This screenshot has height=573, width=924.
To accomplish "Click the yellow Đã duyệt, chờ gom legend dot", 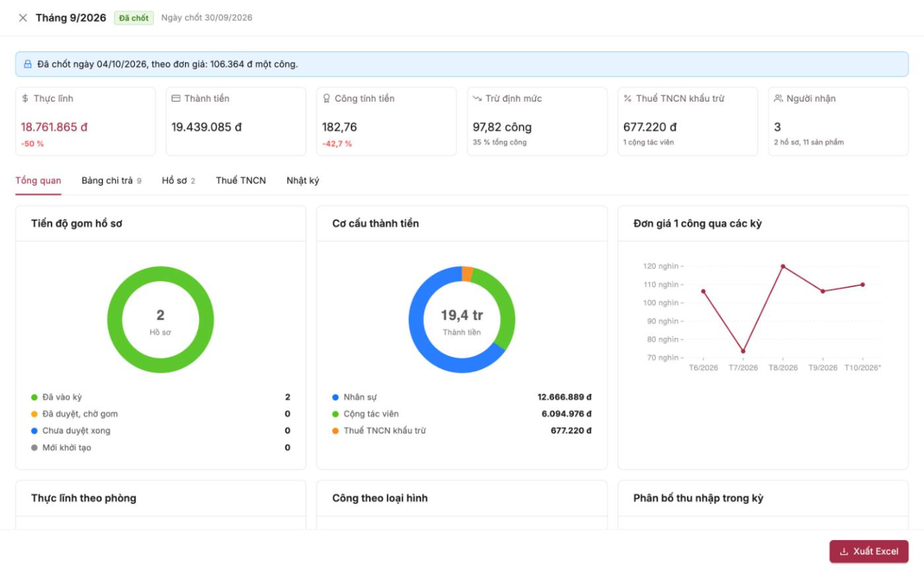I will pyautogui.click(x=34, y=414).
